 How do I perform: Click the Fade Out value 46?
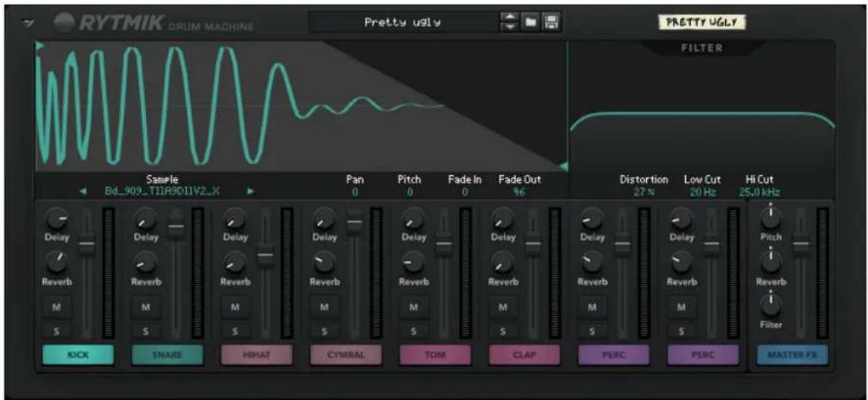(x=519, y=192)
